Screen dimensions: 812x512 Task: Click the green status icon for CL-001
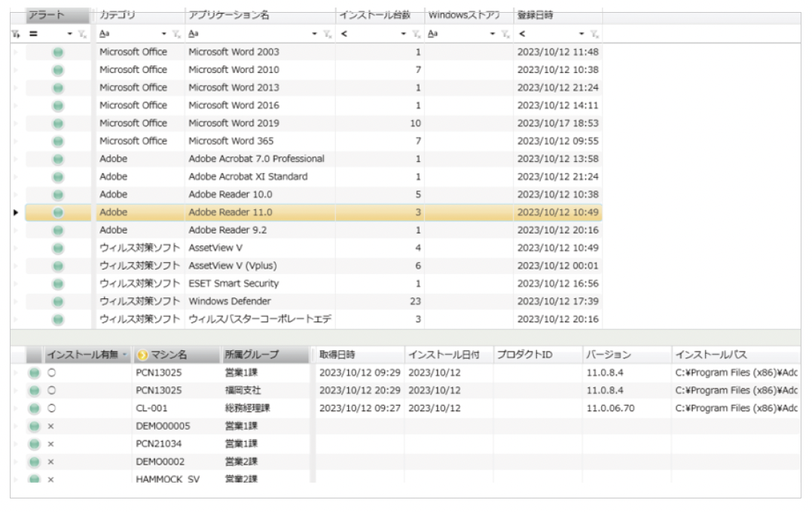[x=34, y=408]
